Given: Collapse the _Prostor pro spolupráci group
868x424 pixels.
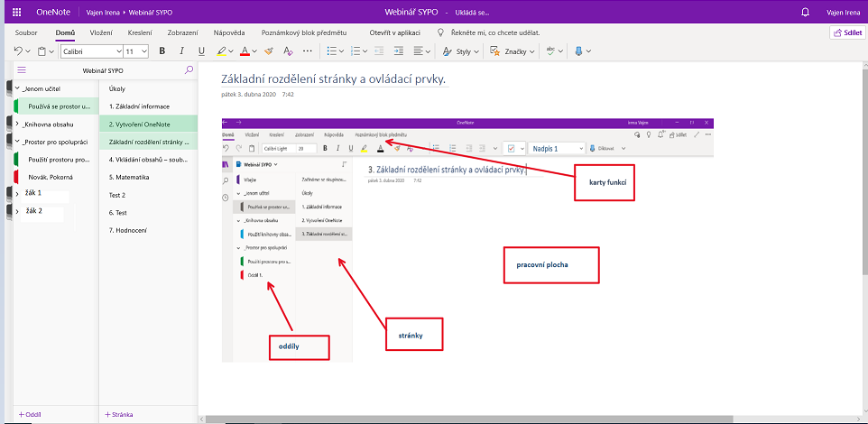Looking at the screenshot, I should (17, 142).
